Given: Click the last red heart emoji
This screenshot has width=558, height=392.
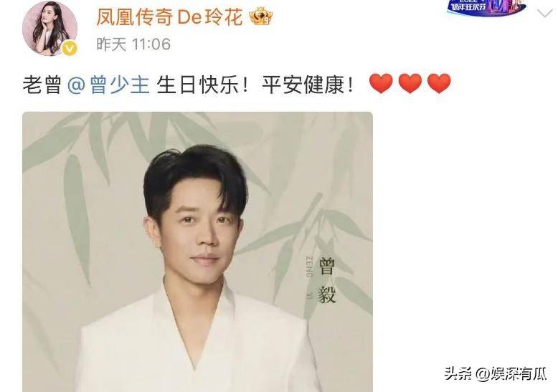Looking at the screenshot, I should coord(439,83).
